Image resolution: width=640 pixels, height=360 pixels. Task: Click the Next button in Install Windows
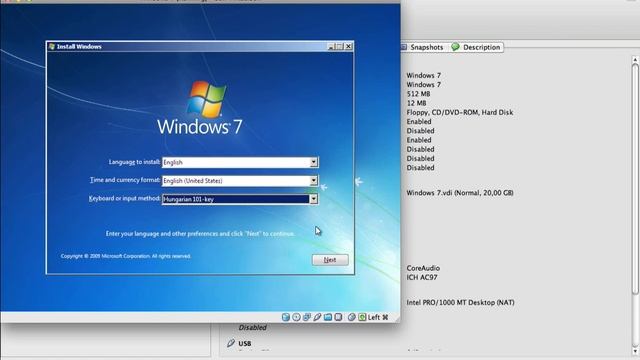[x=330, y=260]
